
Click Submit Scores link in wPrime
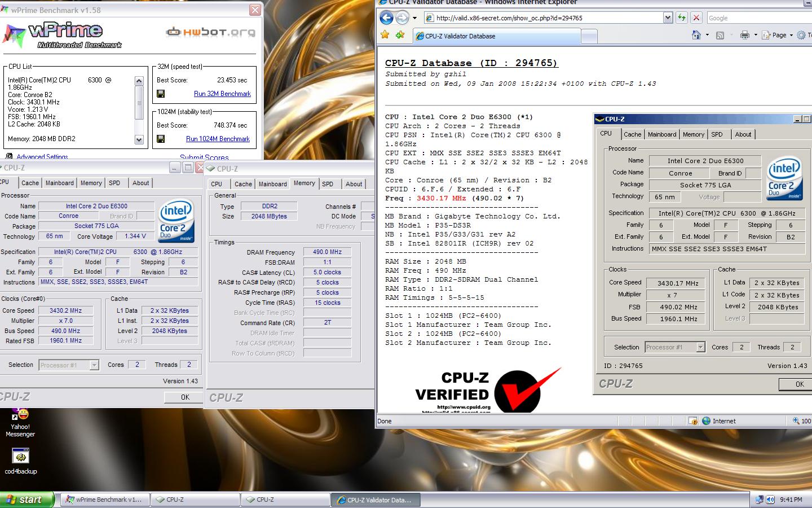[204, 157]
